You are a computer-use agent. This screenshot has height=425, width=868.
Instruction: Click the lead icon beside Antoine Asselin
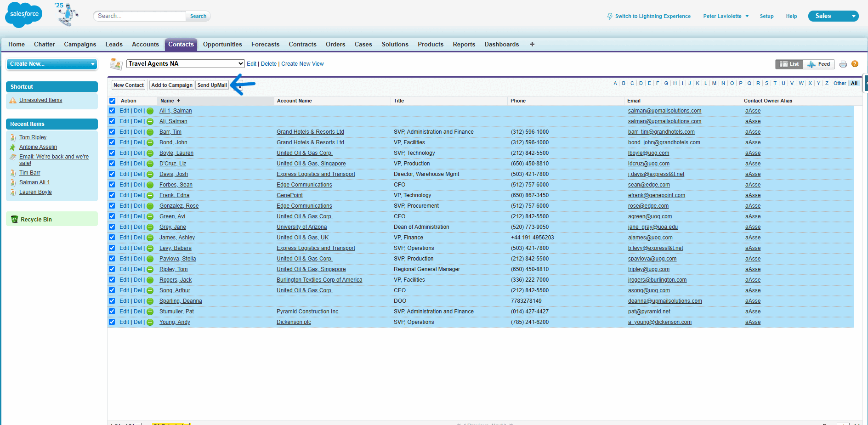pos(13,147)
